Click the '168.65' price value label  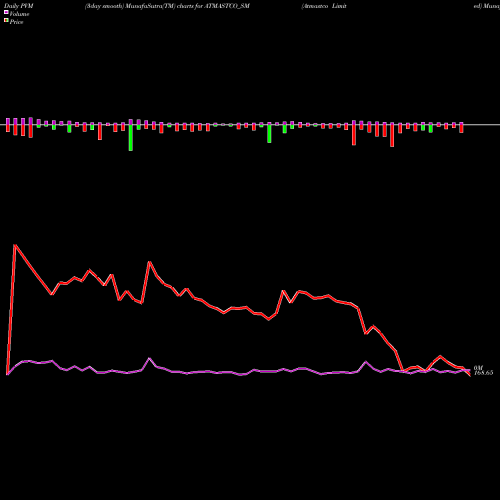[x=483, y=373]
